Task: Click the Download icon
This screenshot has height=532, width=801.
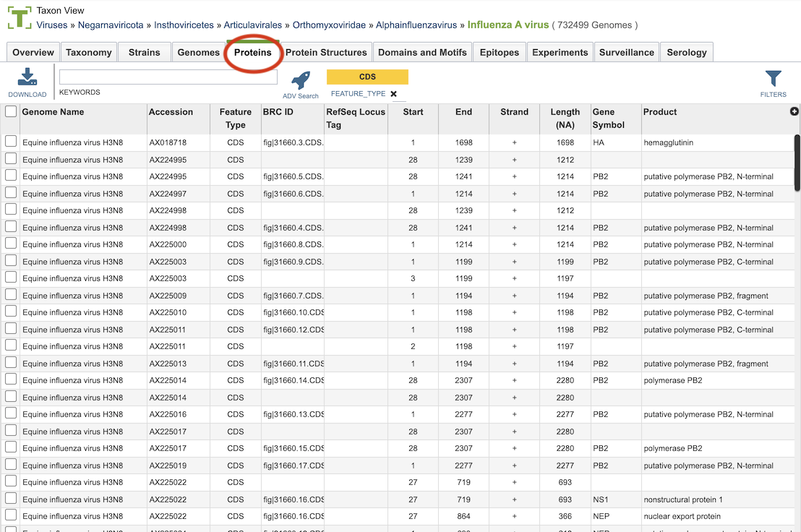Action: pos(27,77)
